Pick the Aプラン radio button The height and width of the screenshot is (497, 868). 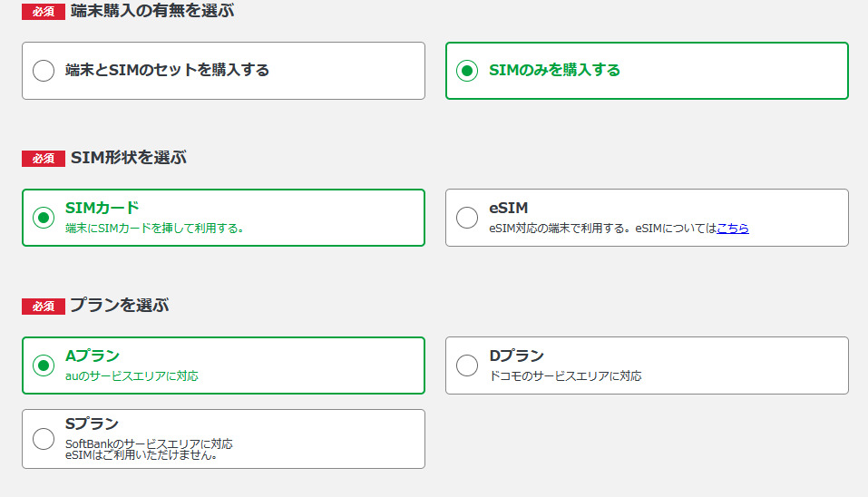pyautogui.click(x=44, y=365)
